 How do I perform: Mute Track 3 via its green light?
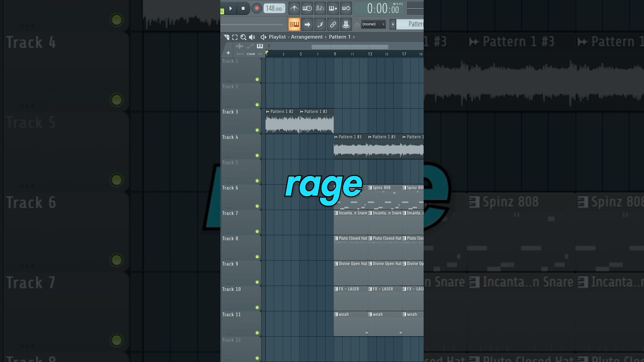257,130
